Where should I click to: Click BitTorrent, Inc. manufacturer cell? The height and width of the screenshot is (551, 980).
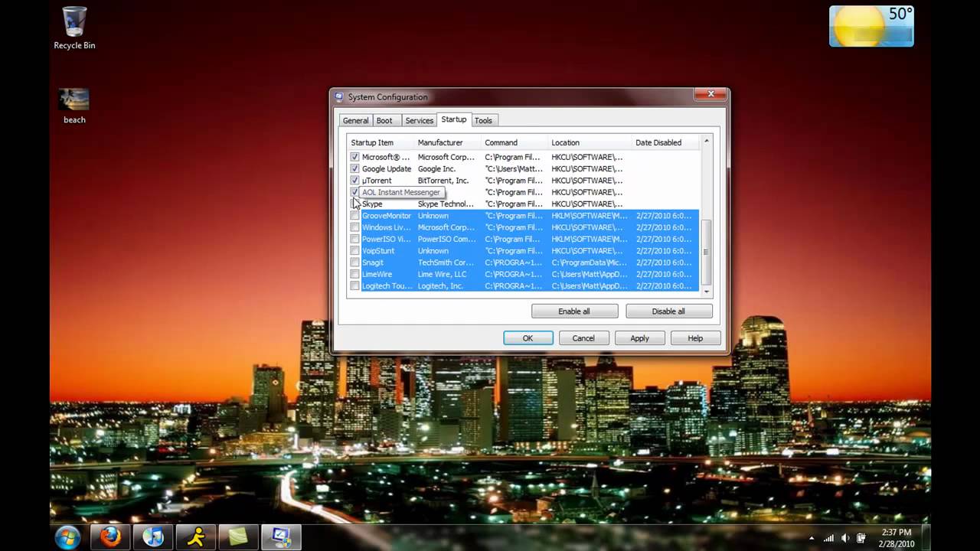443,181
